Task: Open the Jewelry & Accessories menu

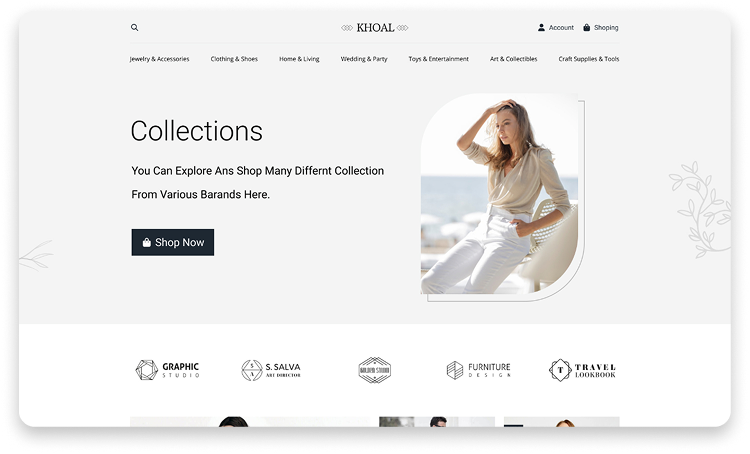Action: coord(159,59)
